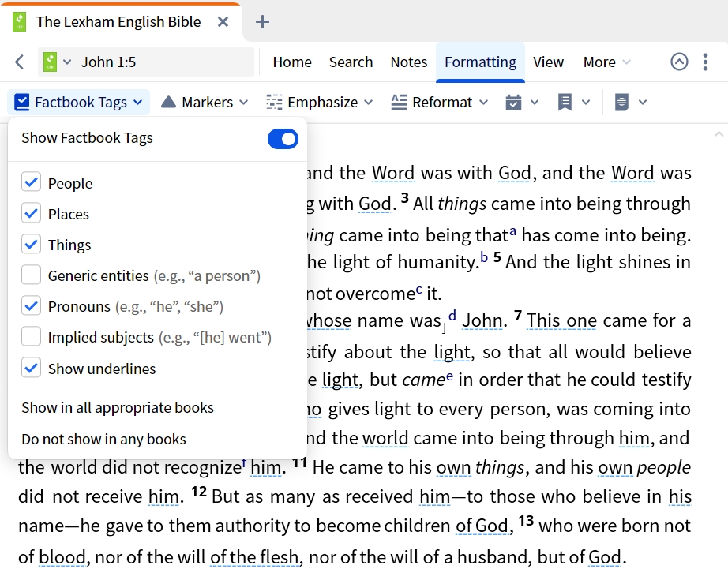Enable the Generic entities checkbox
728x569 pixels.
tap(31, 275)
